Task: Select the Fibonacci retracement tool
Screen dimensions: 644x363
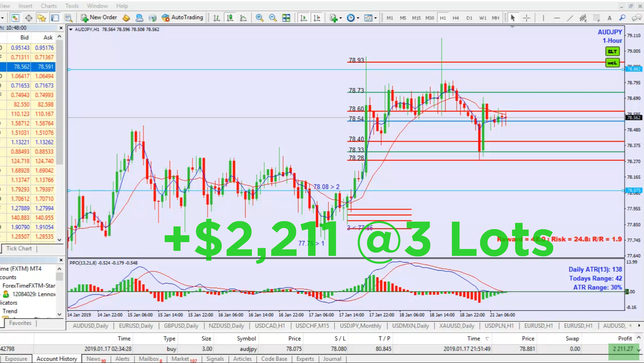Action: 596,18
